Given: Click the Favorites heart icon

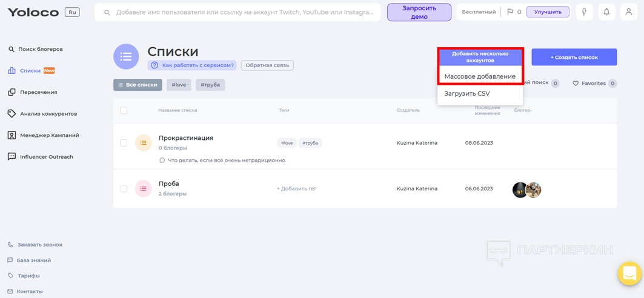Looking at the screenshot, I should pos(576,84).
